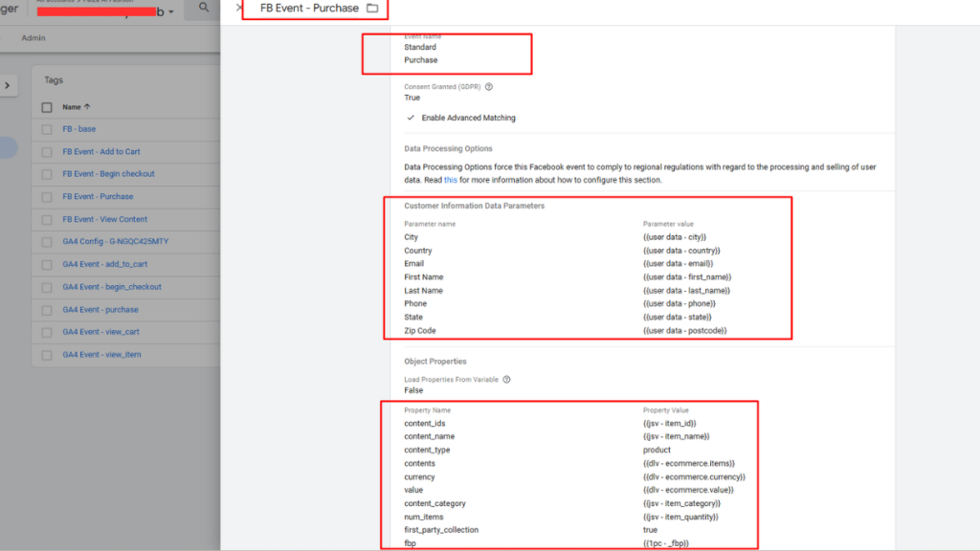Image resolution: width=980 pixels, height=551 pixels.
Task: Click the {{1pc - _fbp}} value
Action: 666,543
